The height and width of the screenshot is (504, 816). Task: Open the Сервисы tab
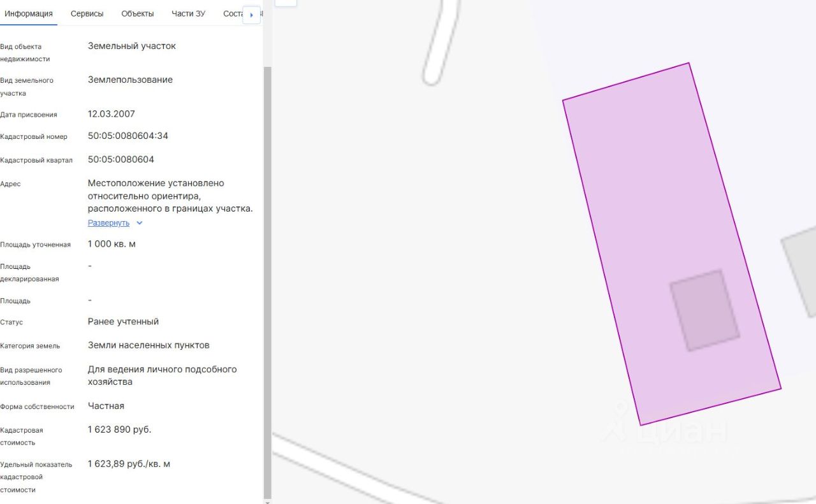click(87, 13)
